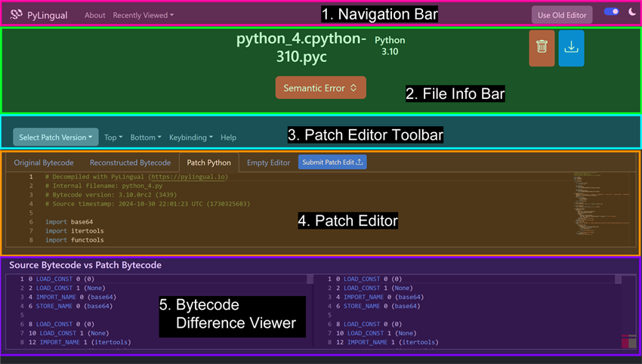The width and height of the screenshot is (642, 364).
Task: Open the Semantic Error status dropdown
Action: [320, 88]
